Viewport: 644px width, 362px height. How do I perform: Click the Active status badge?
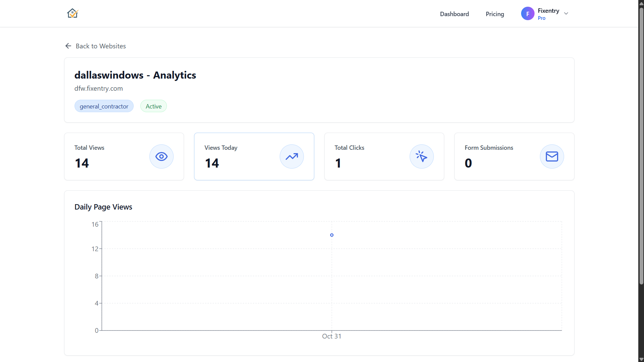pos(153,106)
